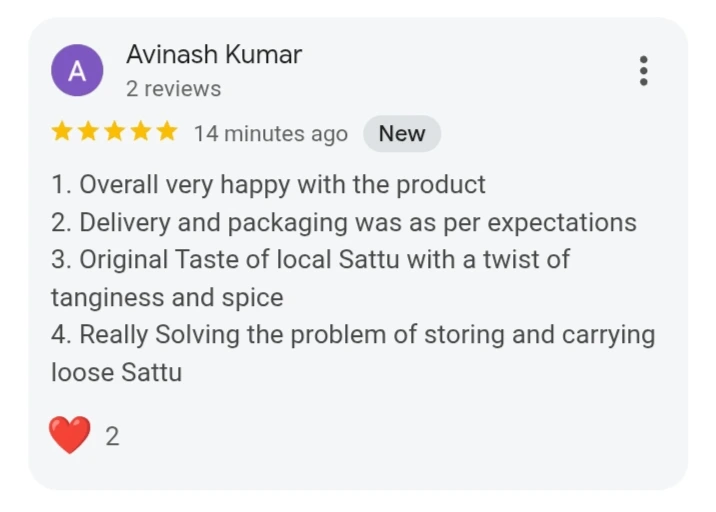Click the 'Really Solving the problem' review line
This screenshot has width=716, height=512.
coord(352,335)
